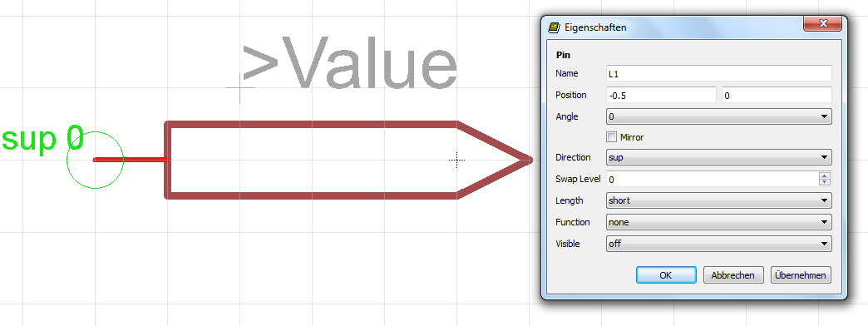Decrease Swap Level with down arrow
The image size is (868, 326).
825,182
